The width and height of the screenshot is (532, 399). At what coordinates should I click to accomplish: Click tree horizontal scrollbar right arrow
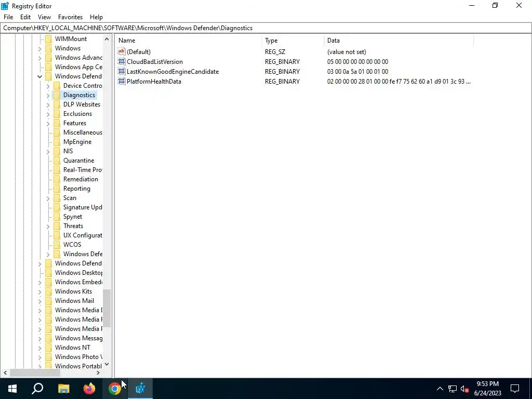coord(98,373)
